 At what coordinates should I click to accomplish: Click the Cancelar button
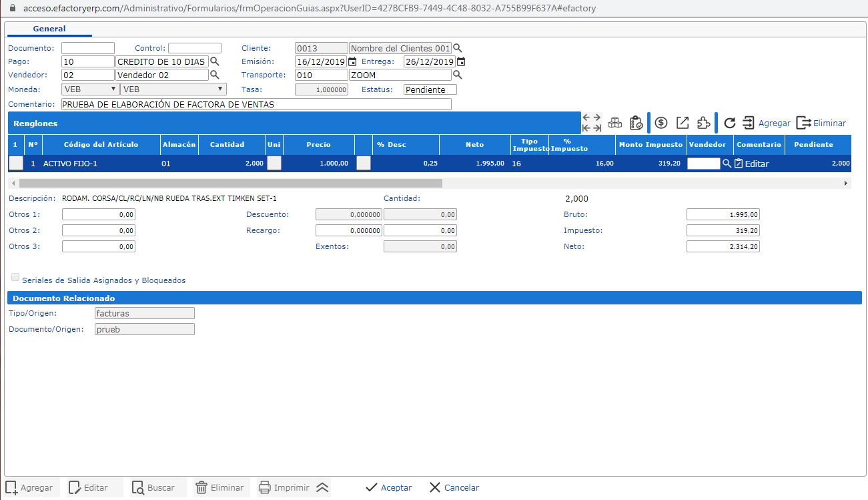click(x=454, y=487)
